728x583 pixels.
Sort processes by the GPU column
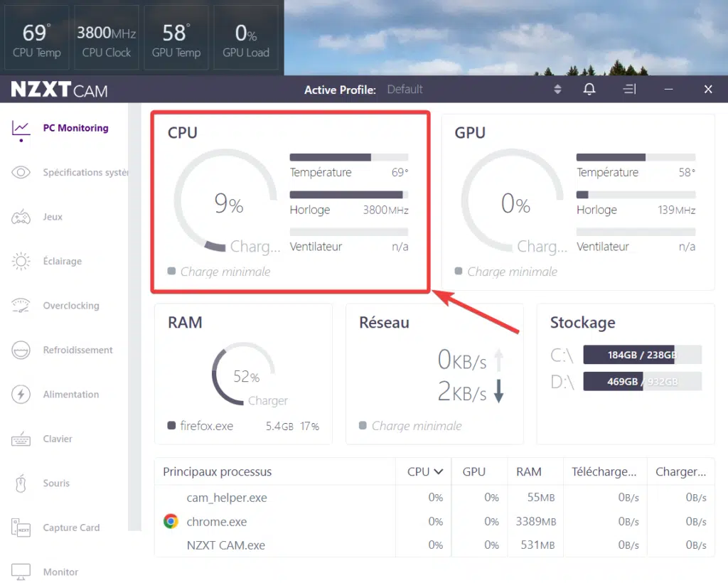pos(479,471)
